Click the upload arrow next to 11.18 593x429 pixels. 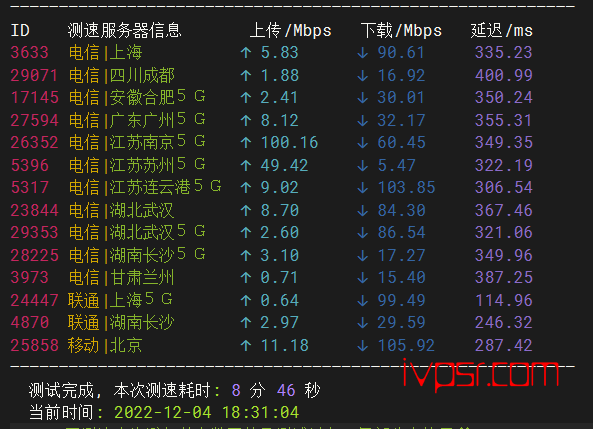(246, 345)
